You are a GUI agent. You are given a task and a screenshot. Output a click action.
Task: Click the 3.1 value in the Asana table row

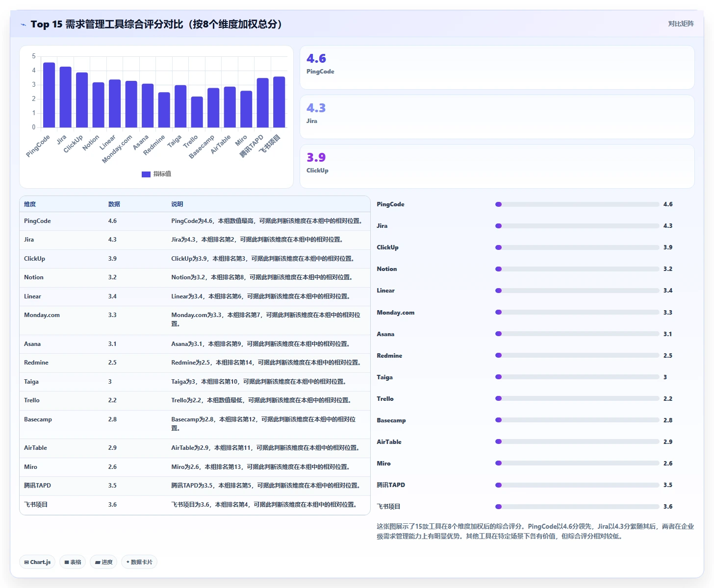click(112, 344)
